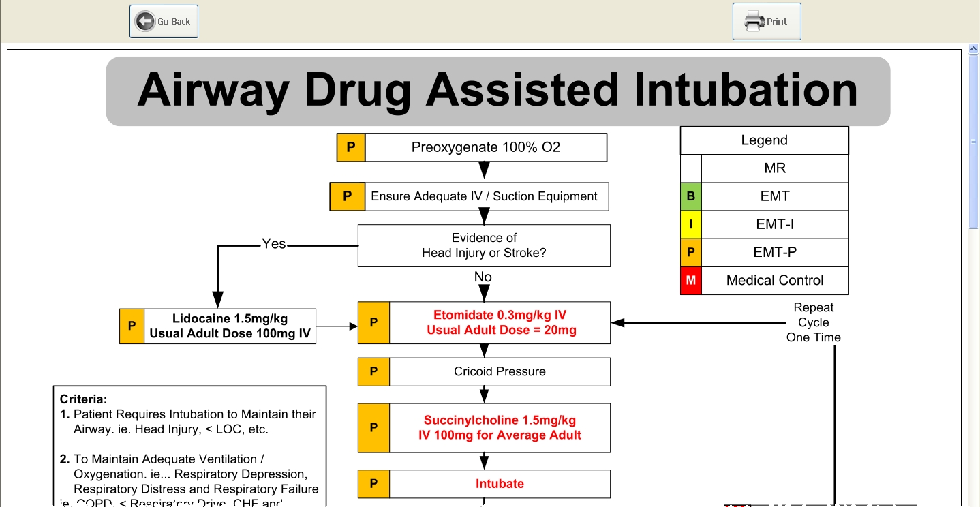Click the orange P badge beside Preoxygenate 100% O2
The height and width of the screenshot is (507, 980).
pyautogui.click(x=350, y=147)
